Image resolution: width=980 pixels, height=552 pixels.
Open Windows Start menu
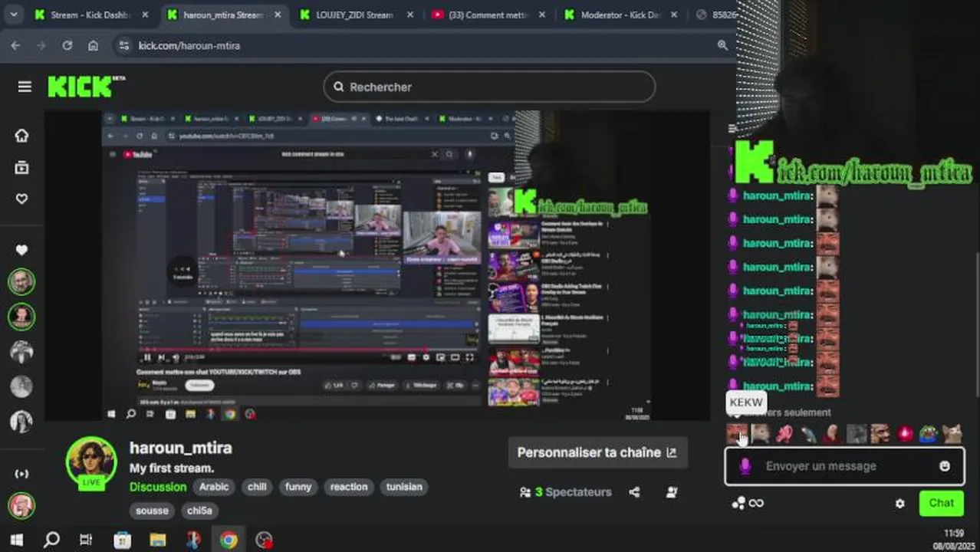(16, 540)
